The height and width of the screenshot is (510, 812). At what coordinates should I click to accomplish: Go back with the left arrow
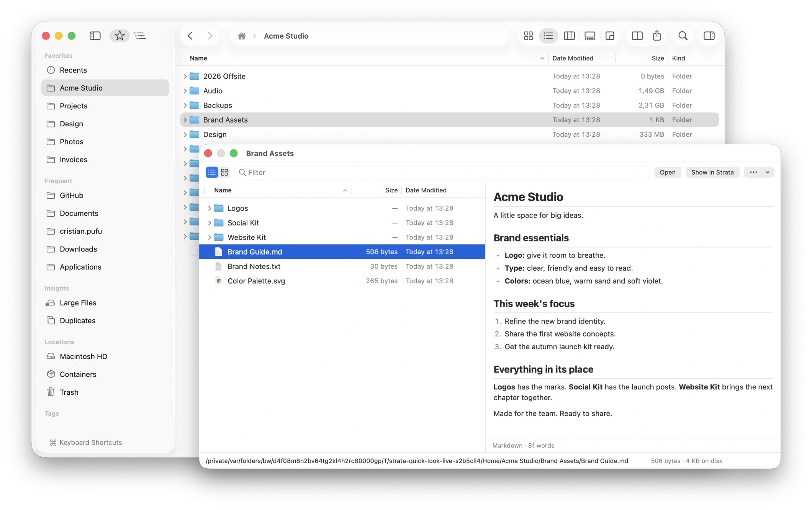[190, 36]
